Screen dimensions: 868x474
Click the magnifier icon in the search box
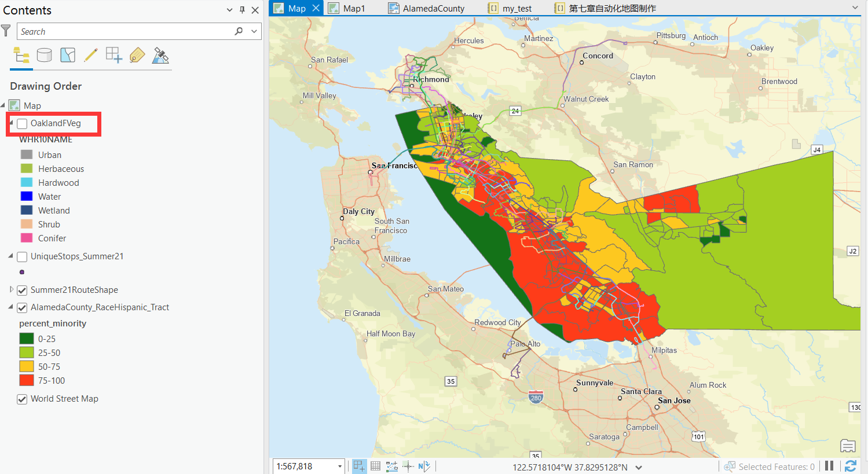pyautogui.click(x=239, y=31)
